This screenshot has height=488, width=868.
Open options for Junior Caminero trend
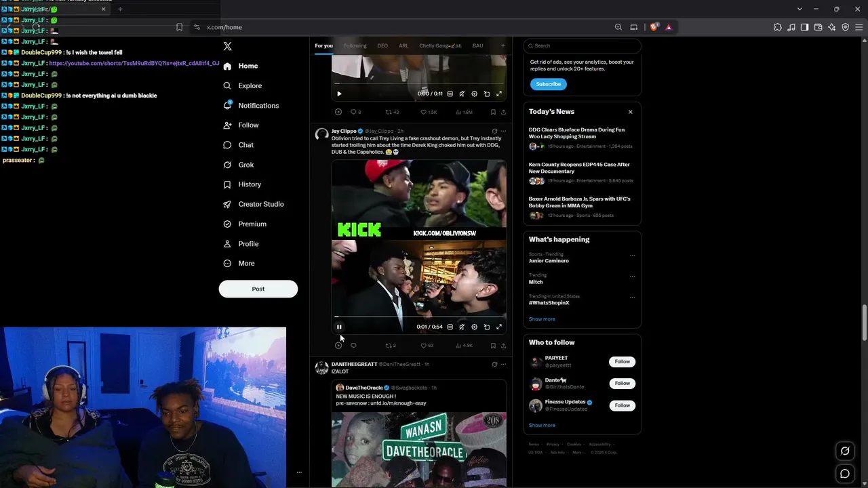click(632, 256)
